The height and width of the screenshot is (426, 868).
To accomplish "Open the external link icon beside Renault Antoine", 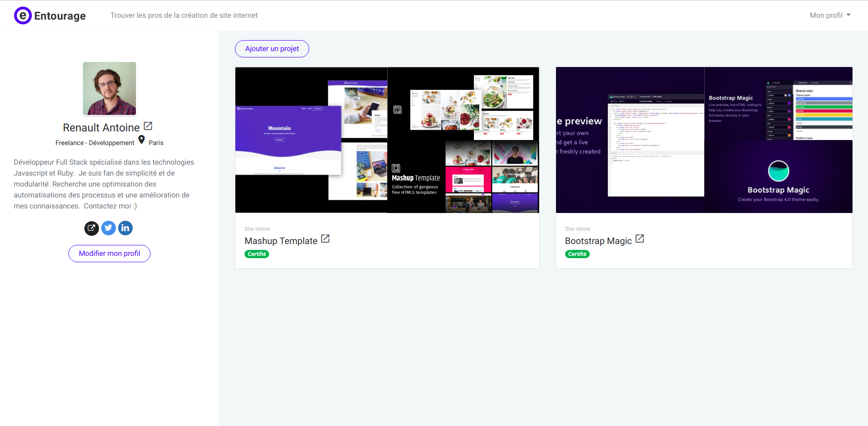I will 148,126.
